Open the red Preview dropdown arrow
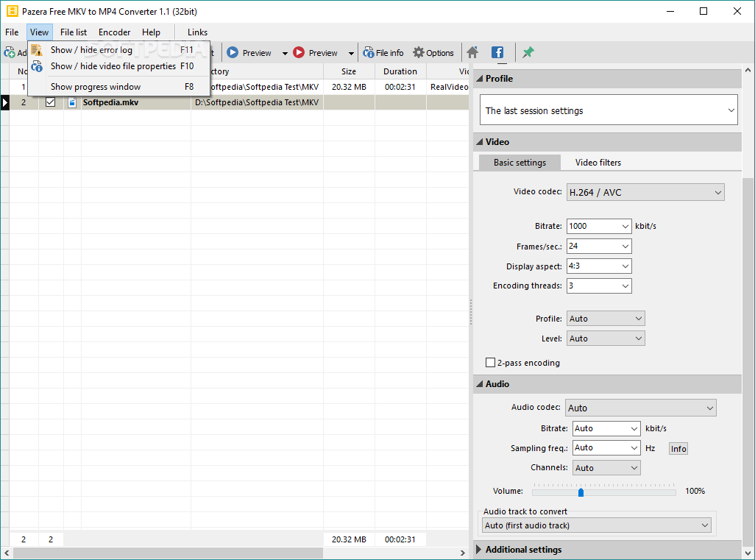 pyautogui.click(x=351, y=53)
